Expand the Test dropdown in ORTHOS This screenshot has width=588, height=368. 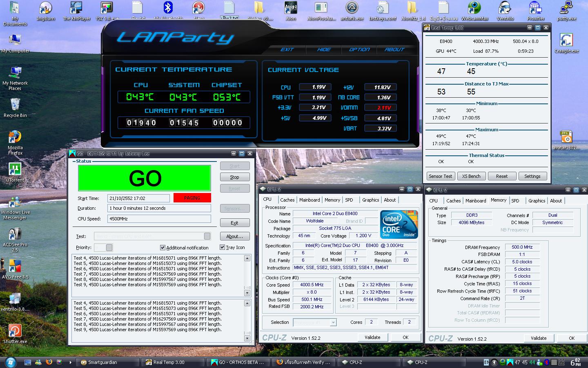[207, 236]
